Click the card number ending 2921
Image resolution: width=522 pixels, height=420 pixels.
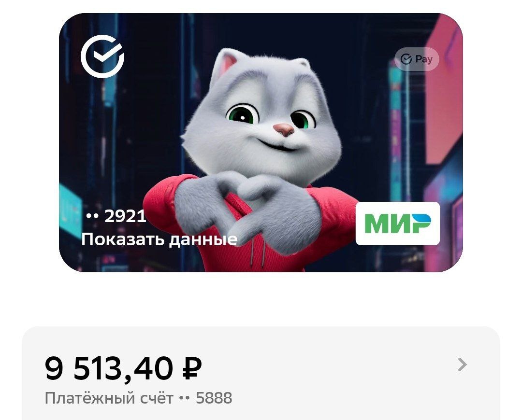pyautogui.click(x=116, y=216)
